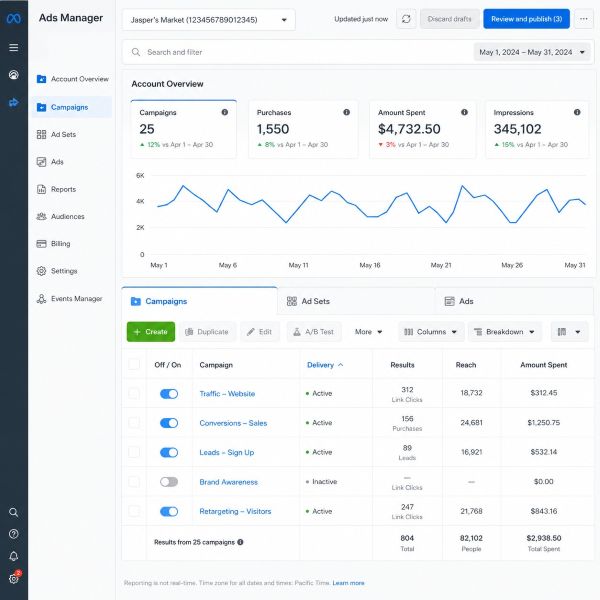Open Jasper's Market account dropdown
This screenshot has width=600, height=600.
point(209,20)
